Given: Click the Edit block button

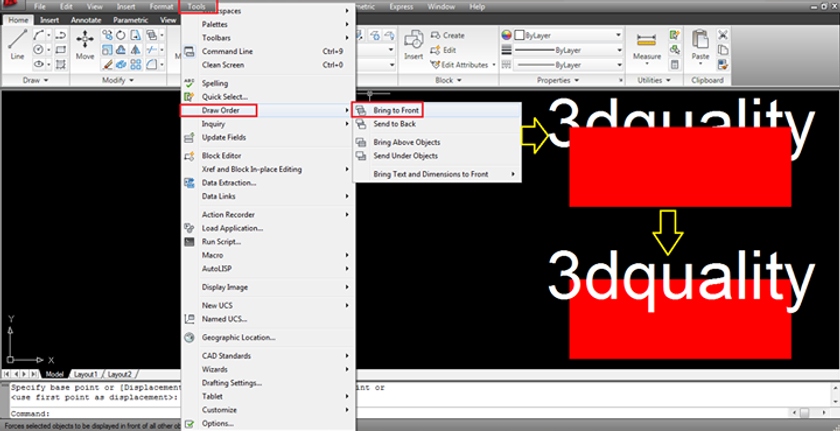Looking at the screenshot, I should click(x=444, y=50).
